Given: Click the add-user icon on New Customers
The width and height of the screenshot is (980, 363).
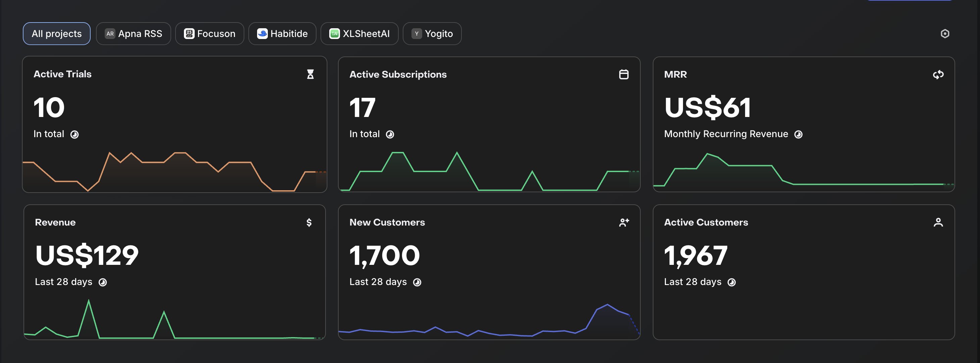Looking at the screenshot, I should click(624, 222).
